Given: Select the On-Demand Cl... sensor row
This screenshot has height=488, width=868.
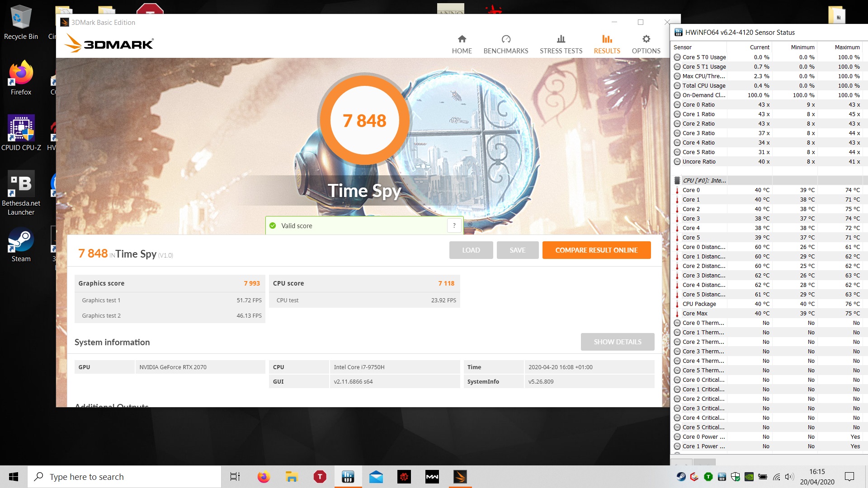Looking at the screenshot, I should tap(769, 95).
